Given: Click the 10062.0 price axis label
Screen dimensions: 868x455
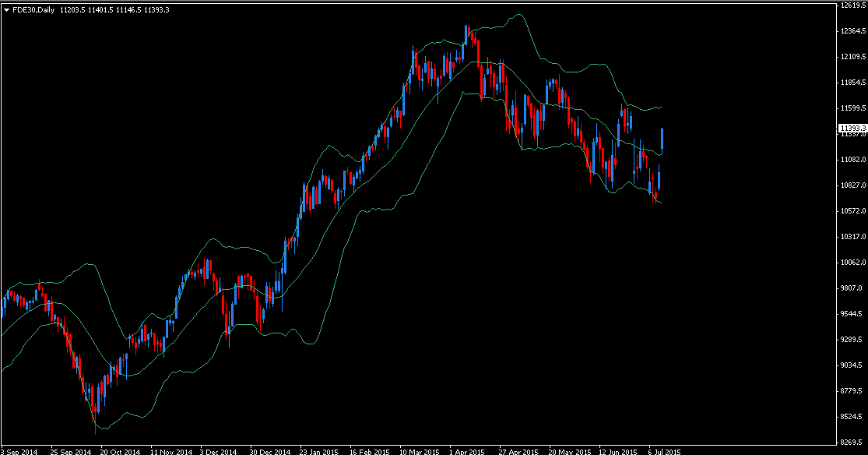Looking at the screenshot, I should [x=852, y=263].
